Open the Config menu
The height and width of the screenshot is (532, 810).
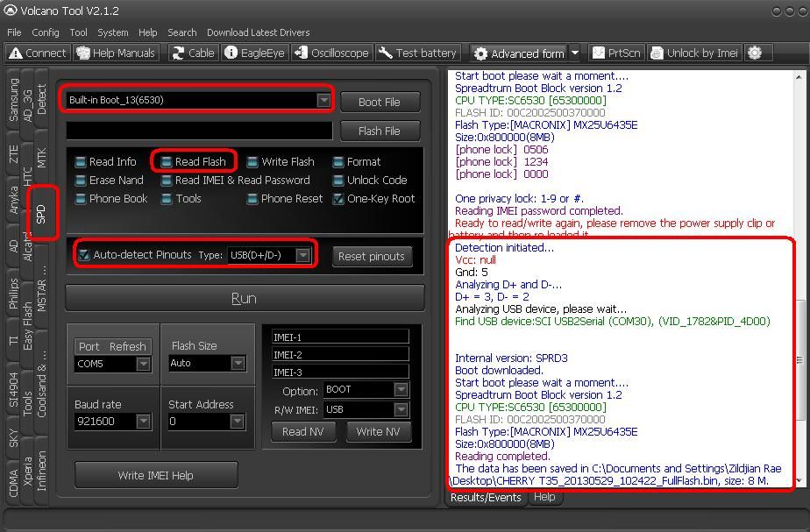click(x=46, y=32)
